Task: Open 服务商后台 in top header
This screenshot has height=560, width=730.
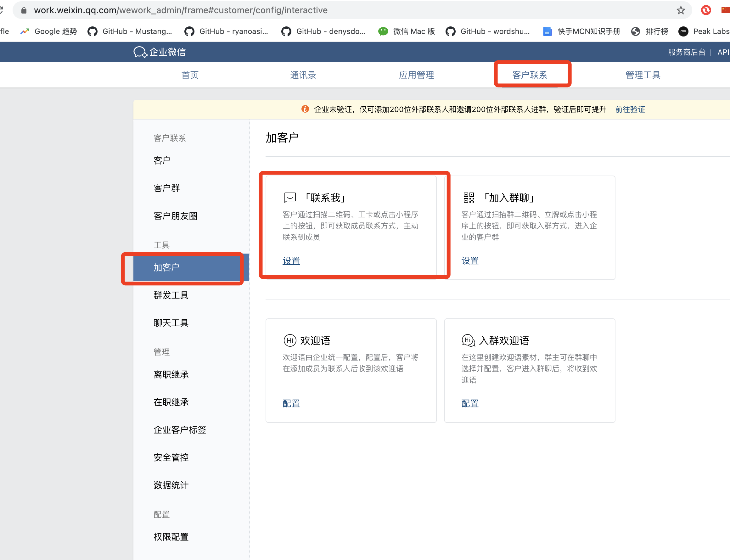Action: (x=687, y=52)
